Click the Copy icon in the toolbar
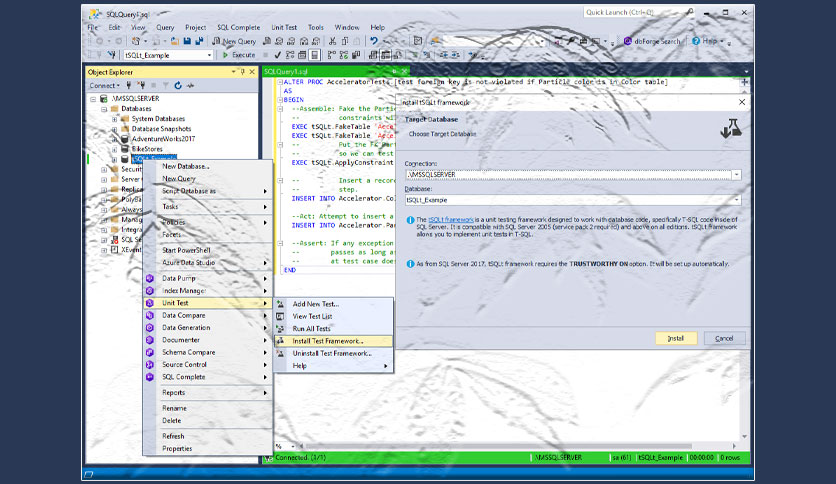This screenshot has width=836, height=484. coord(344,41)
